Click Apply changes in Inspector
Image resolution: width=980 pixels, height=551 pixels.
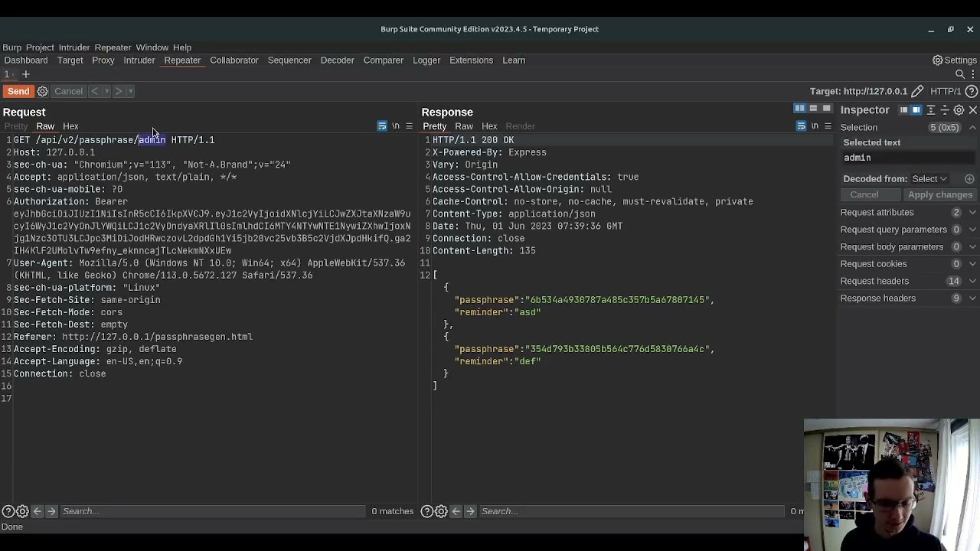[x=939, y=195]
